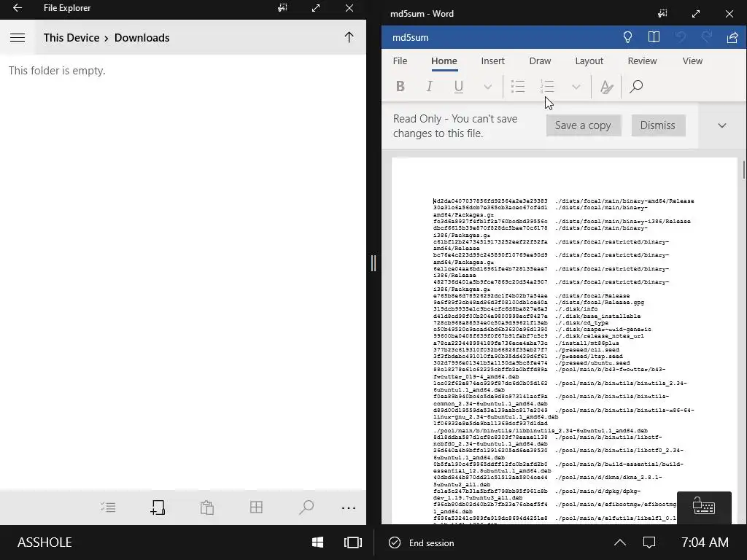Undo the last action in Word
Screen dimensions: 747x560
pos(681,37)
